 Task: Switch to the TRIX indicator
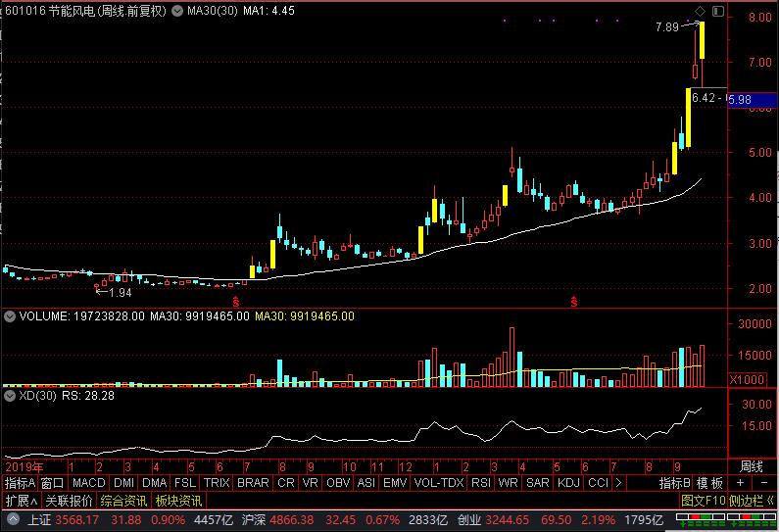[x=217, y=483]
